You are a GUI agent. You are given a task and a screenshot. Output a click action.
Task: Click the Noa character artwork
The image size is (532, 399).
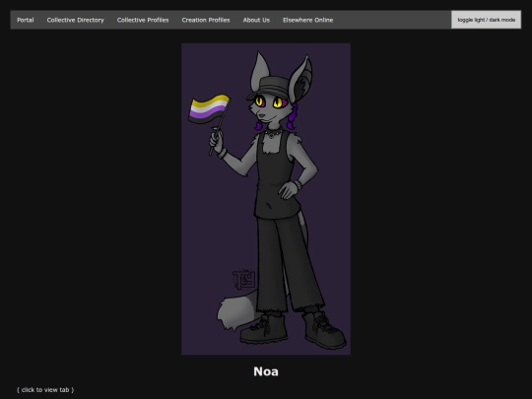point(266,199)
